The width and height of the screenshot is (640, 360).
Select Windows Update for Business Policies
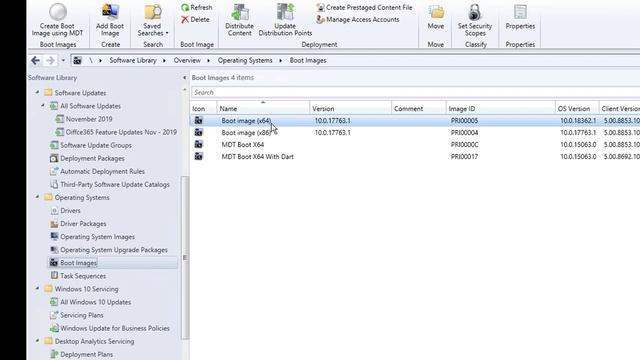click(115, 328)
